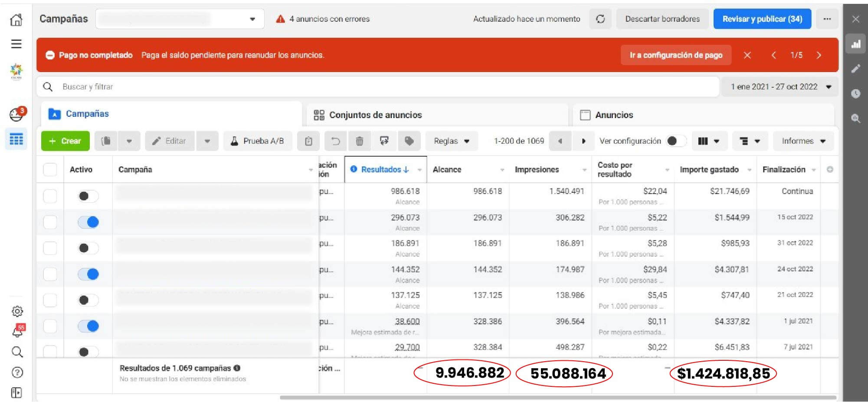Open notifications bell with 55 badge
The width and height of the screenshot is (868, 402).
click(x=18, y=331)
